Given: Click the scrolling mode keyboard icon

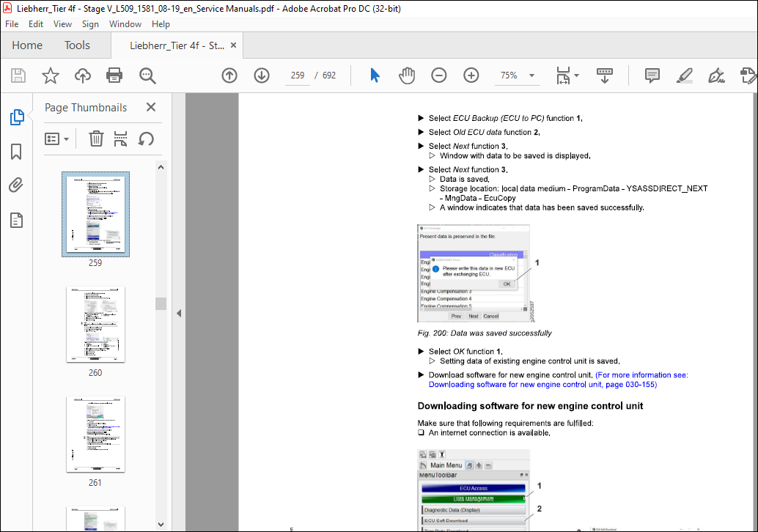Looking at the screenshot, I should [x=604, y=75].
